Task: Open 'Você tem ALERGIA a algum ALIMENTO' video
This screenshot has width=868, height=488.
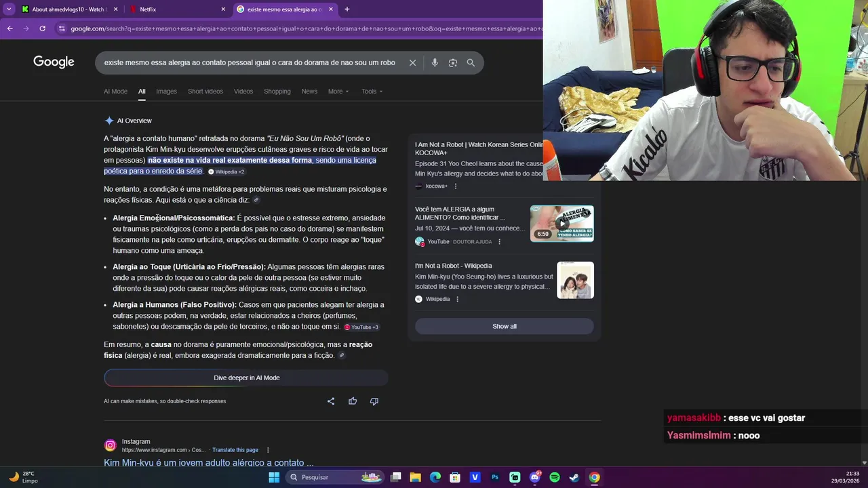Action: [460, 213]
